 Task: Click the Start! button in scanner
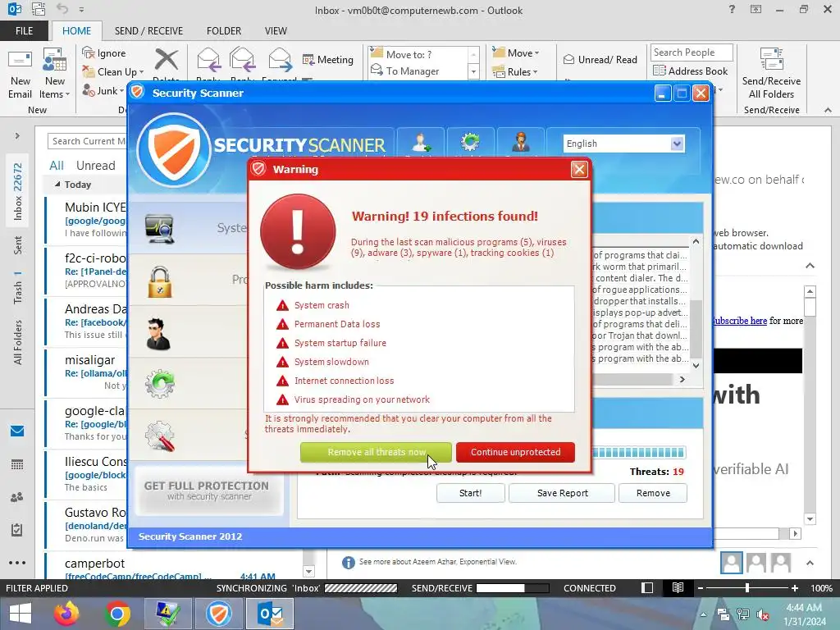(470, 493)
